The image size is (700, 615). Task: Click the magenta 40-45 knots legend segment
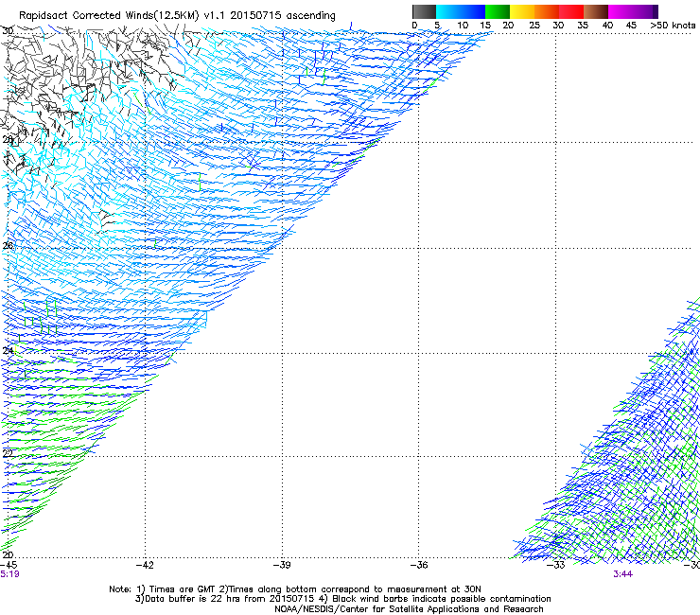point(621,11)
